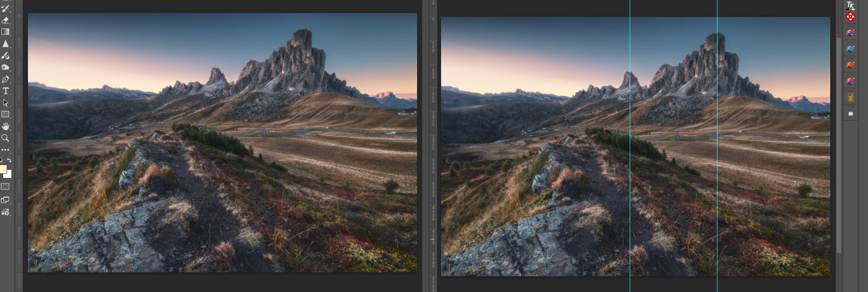Open the yellow 'al' panel icon
This screenshot has width=868, height=292.
(x=851, y=98)
